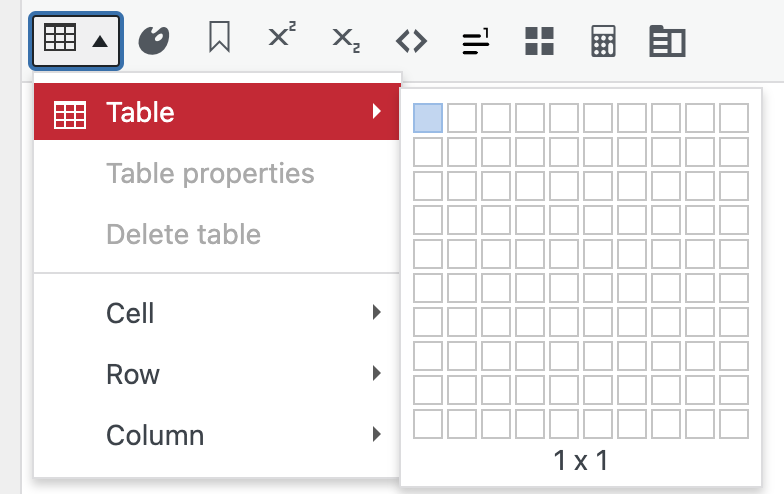Click Table properties in the menu
Viewport: 784px width, 494px height.
pyautogui.click(x=210, y=173)
